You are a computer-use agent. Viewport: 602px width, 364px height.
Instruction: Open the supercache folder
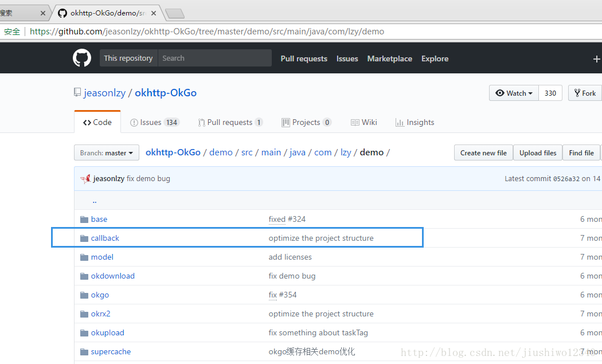(x=111, y=352)
